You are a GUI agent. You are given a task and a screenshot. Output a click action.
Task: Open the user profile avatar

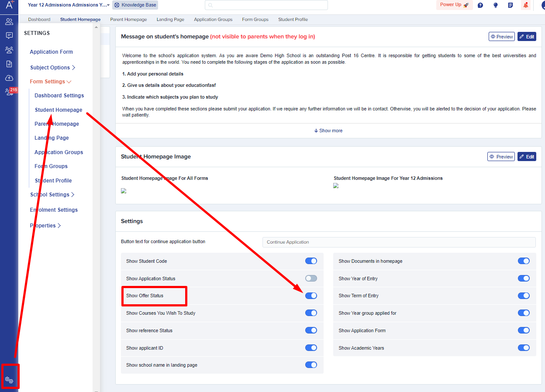tap(543, 5)
